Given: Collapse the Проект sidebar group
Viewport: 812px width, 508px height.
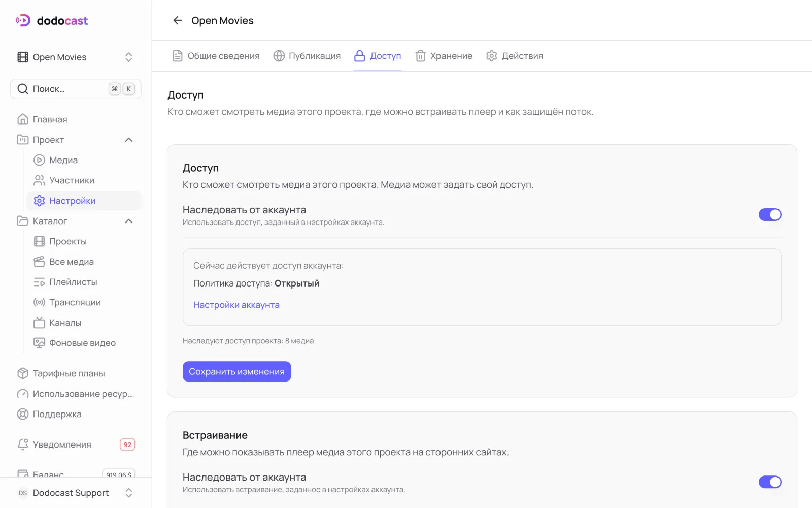Looking at the screenshot, I should coord(129,140).
